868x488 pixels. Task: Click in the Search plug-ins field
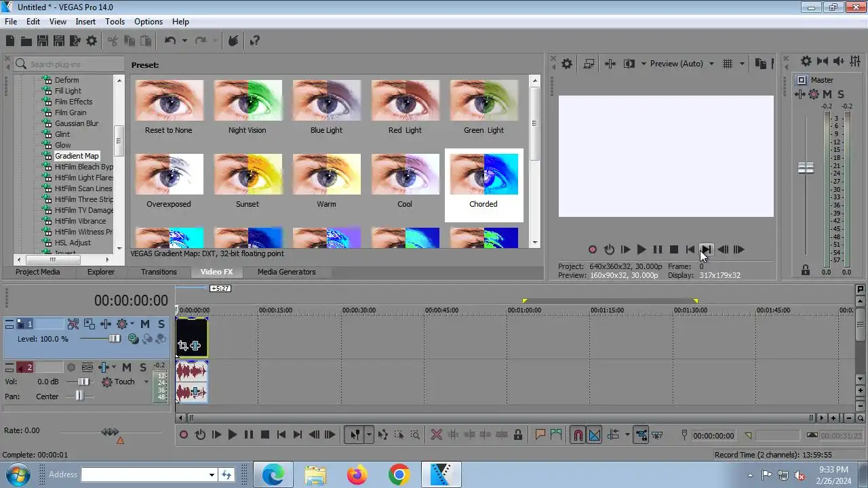[68, 64]
